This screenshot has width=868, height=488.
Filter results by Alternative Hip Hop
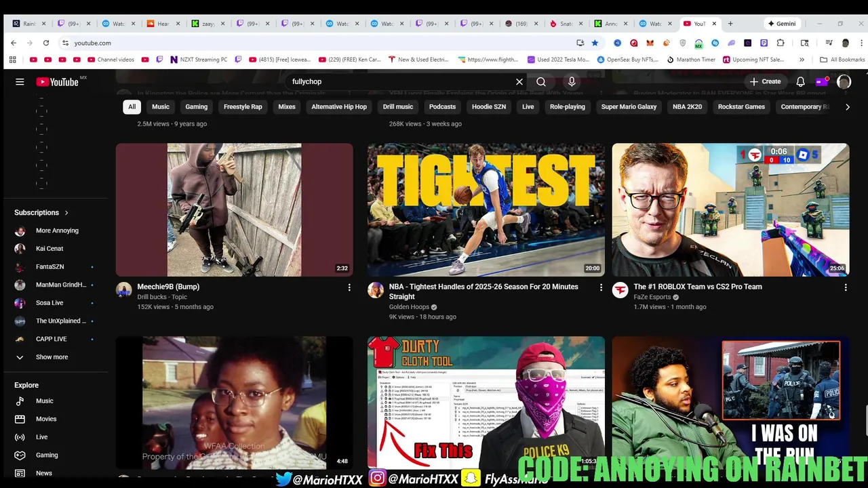(x=339, y=107)
